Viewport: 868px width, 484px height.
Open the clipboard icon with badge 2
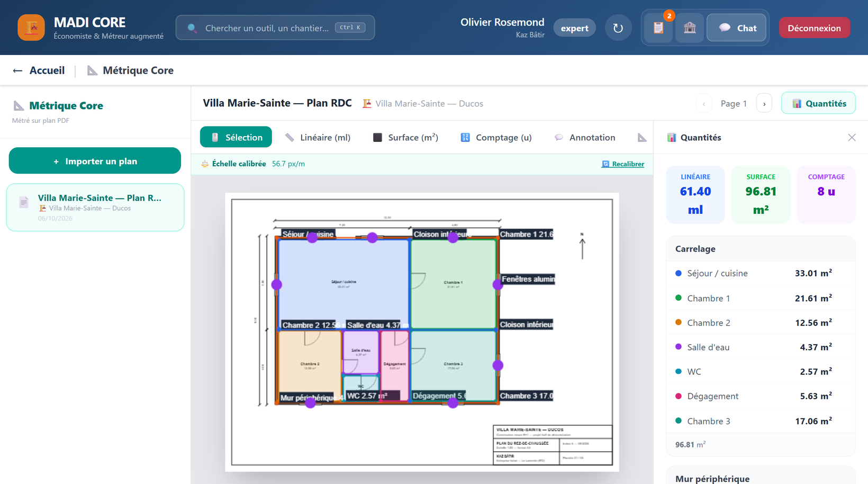point(658,28)
